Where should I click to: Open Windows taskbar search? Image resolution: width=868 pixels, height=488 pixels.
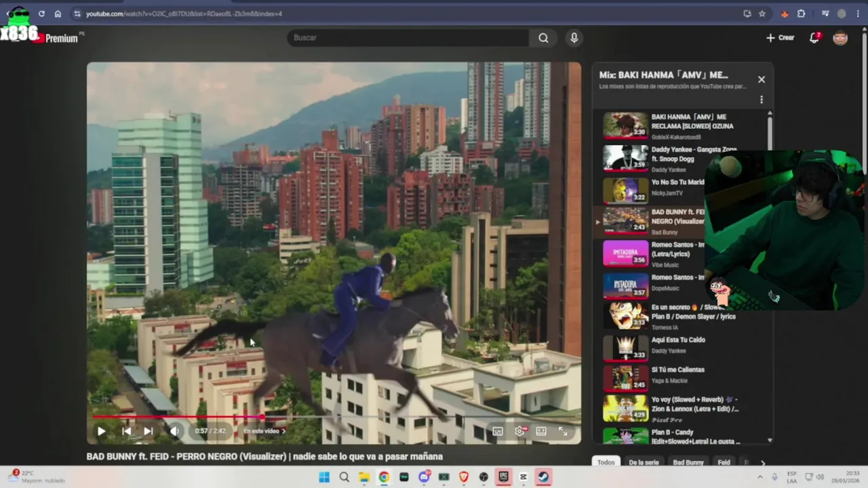(344, 477)
